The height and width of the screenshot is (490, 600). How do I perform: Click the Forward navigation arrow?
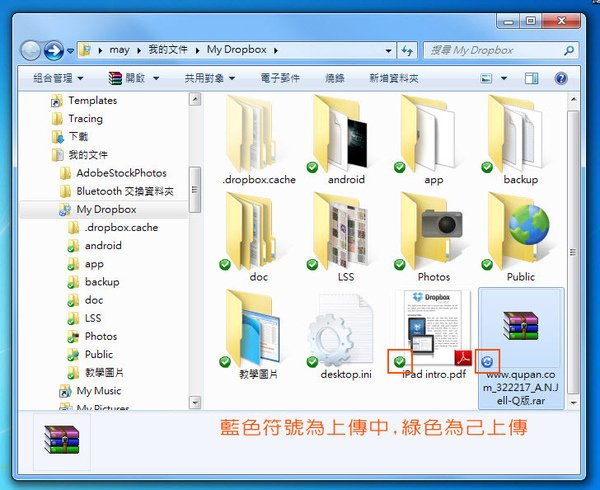coord(54,50)
